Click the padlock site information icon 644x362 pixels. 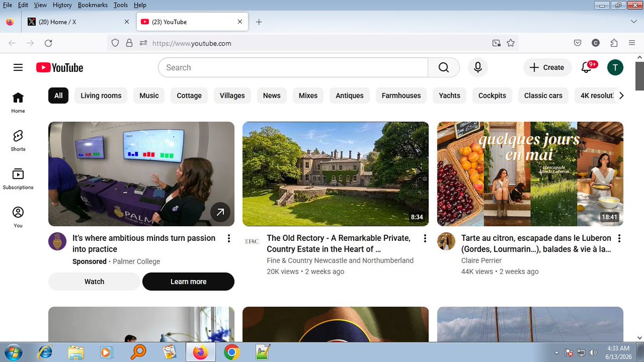click(129, 43)
